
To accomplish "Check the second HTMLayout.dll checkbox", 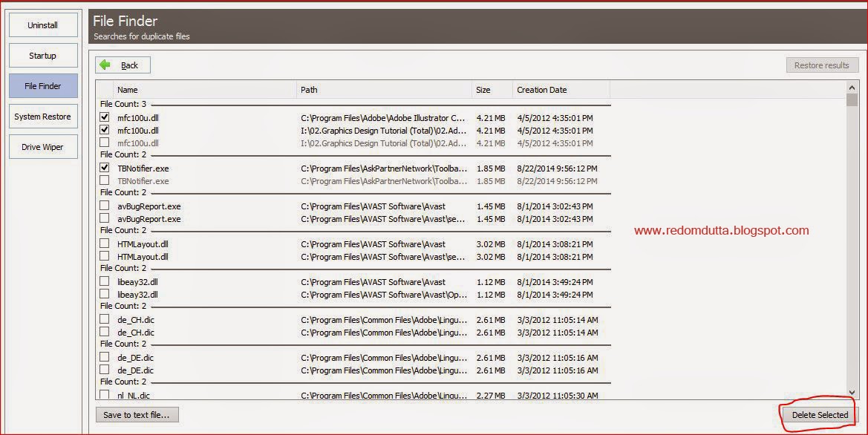I will (104, 256).
